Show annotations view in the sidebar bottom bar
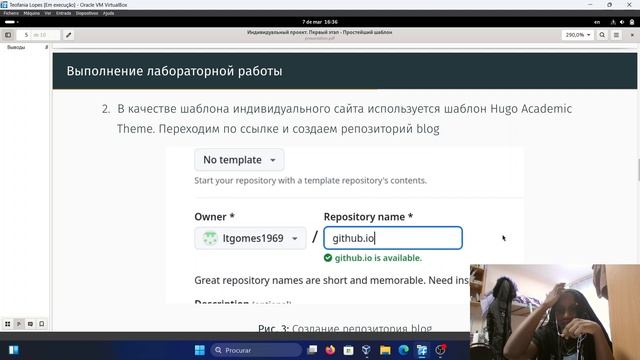The image size is (640, 360). click(x=30, y=324)
